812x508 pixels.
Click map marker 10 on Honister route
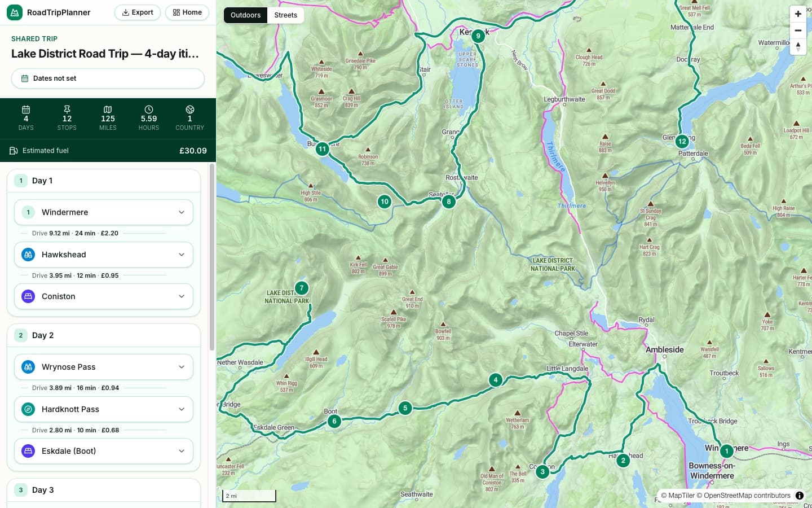point(385,202)
